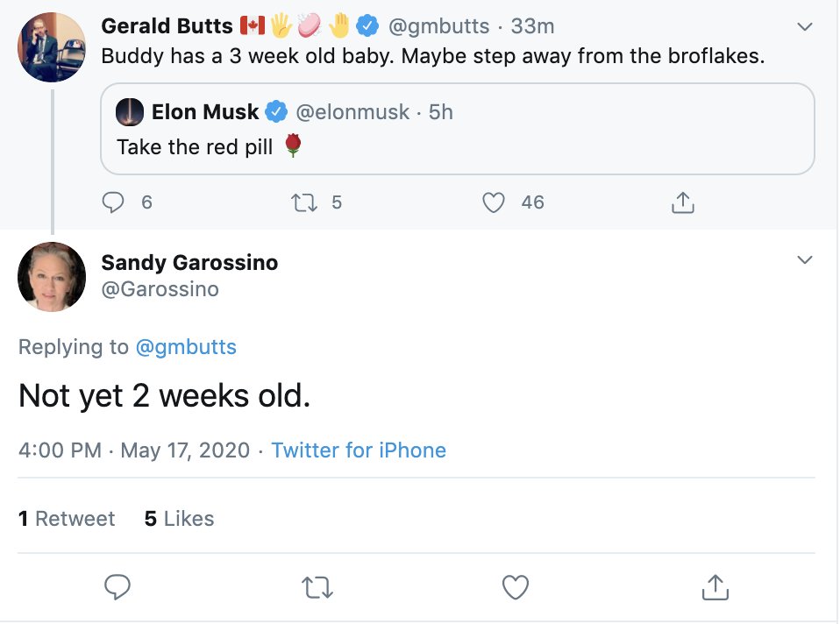Reply to Sandy Garossino's tweet
This screenshot has width=840, height=624.
pos(117,586)
